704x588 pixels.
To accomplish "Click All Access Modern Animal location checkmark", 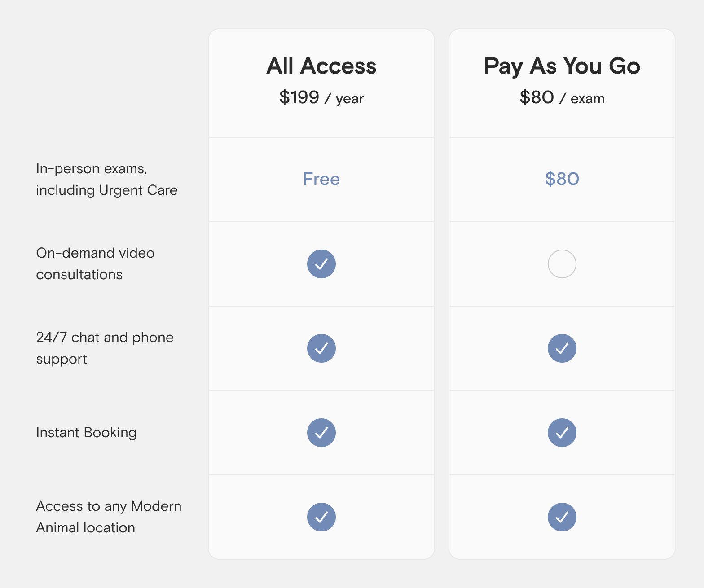I will point(321,517).
